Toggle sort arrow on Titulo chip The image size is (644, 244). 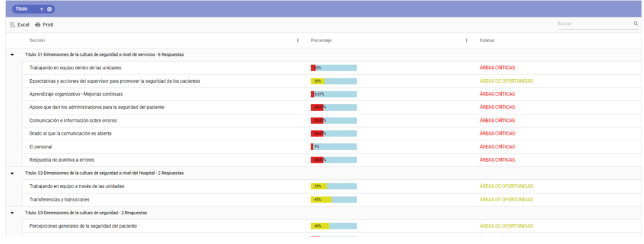(42, 9)
